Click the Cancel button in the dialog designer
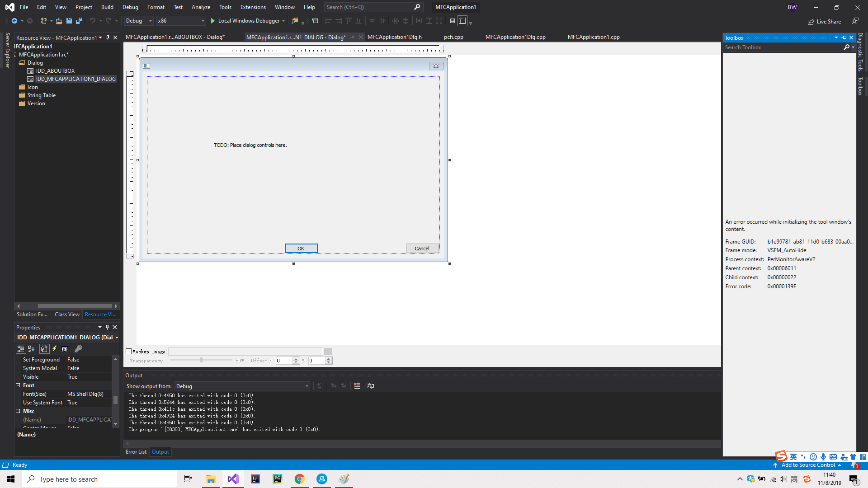The image size is (868, 488). pos(422,249)
